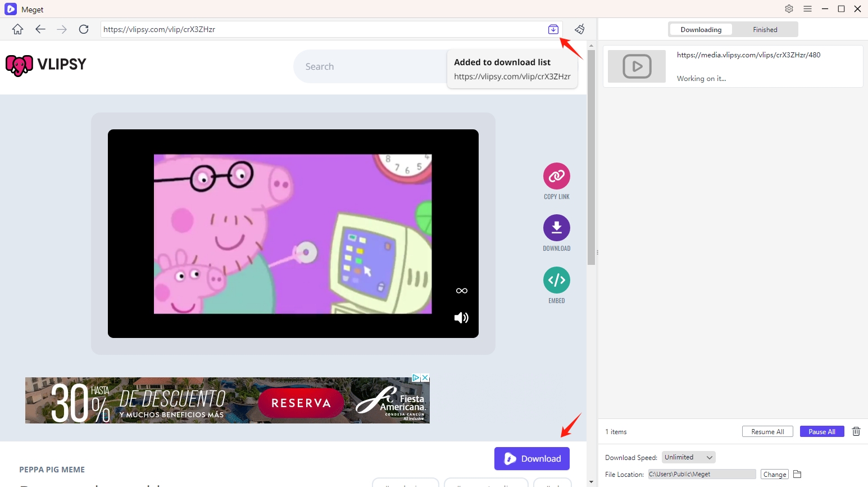Click the vertical scrollbar thumb
The height and width of the screenshot is (487, 868).
(591, 157)
